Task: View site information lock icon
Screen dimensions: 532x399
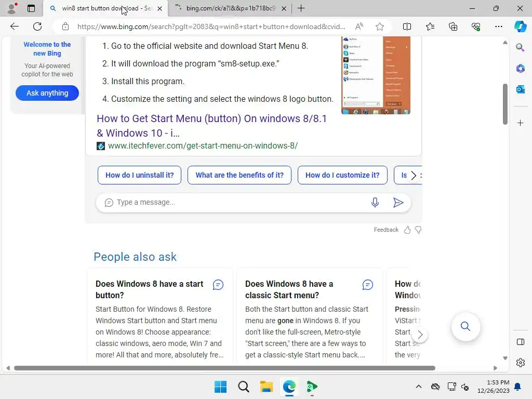Action: (x=65, y=26)
